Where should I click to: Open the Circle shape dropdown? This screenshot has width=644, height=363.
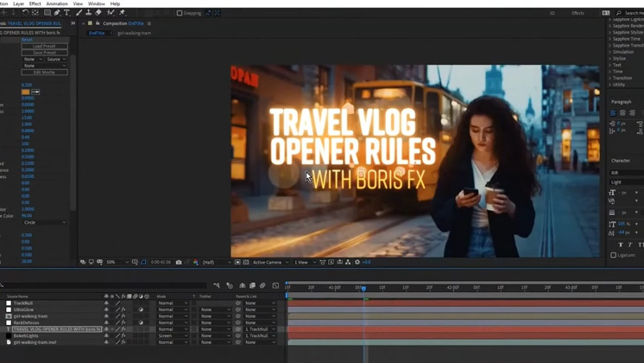coord(44,222)
